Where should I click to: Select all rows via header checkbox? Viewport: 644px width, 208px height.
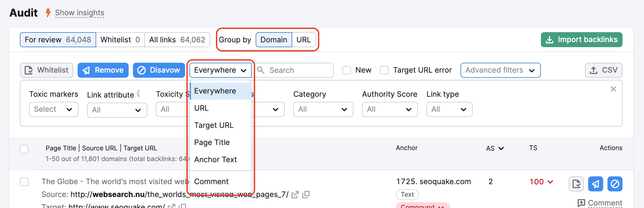click(x=24, y=149)
